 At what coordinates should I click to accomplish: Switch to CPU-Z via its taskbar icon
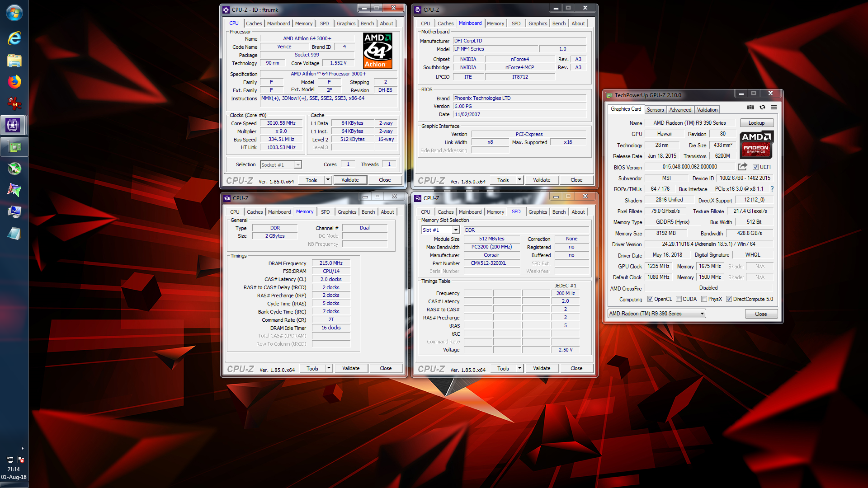point(13,125)
